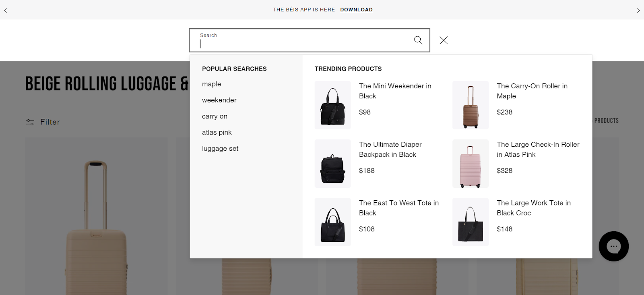Viewport: 644px width, 295px height.
Task: Open Large Check-In Roller Atlas Pink thumbnail
Action: (x=471, y=164)
